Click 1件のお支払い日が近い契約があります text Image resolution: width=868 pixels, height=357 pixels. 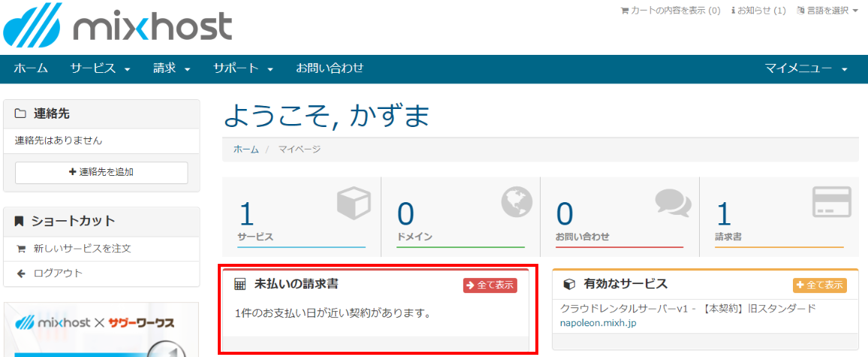333,313
